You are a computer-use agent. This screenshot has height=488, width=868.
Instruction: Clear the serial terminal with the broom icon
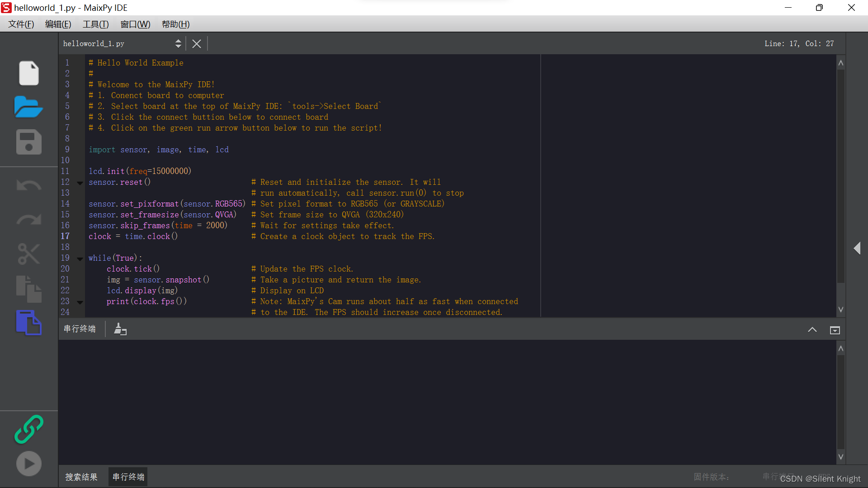pos(120,329)
